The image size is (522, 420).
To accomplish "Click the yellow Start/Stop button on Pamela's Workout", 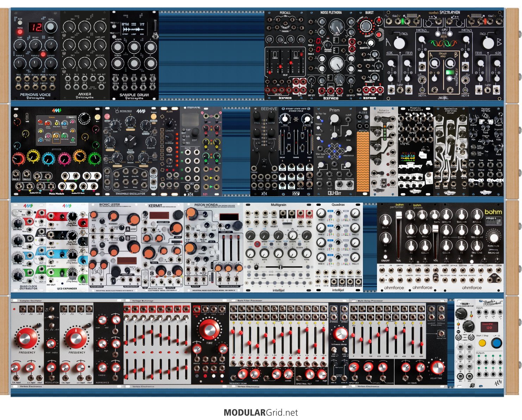I will [483, 343].
